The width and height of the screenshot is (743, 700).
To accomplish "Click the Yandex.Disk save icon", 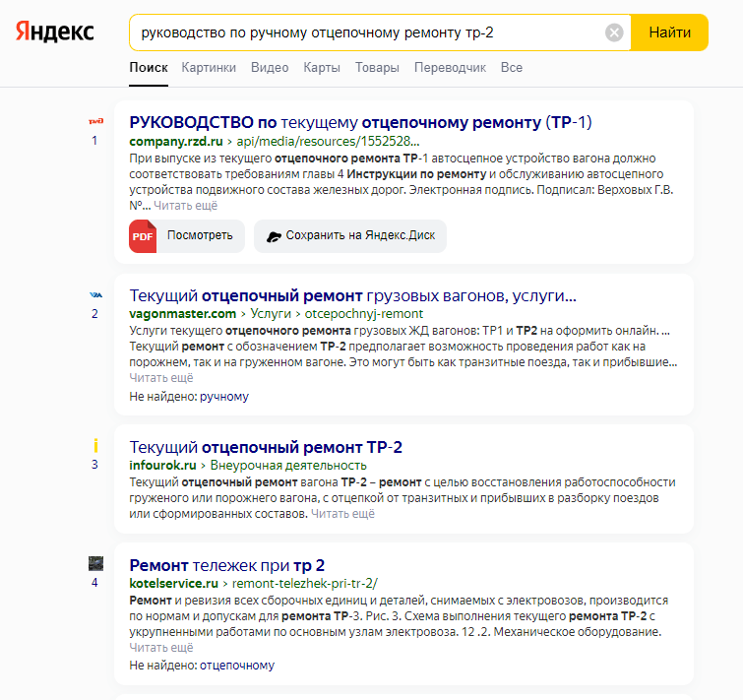I will (275, 236).
